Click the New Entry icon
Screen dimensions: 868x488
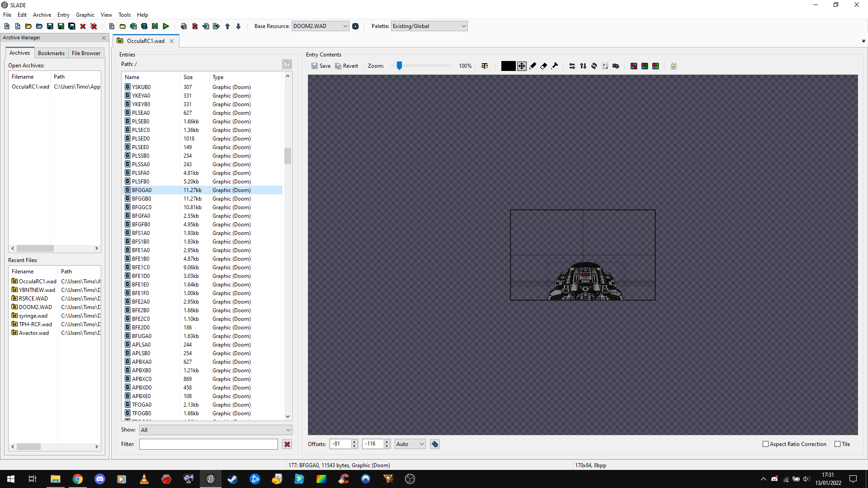click(x=112, y=26)
